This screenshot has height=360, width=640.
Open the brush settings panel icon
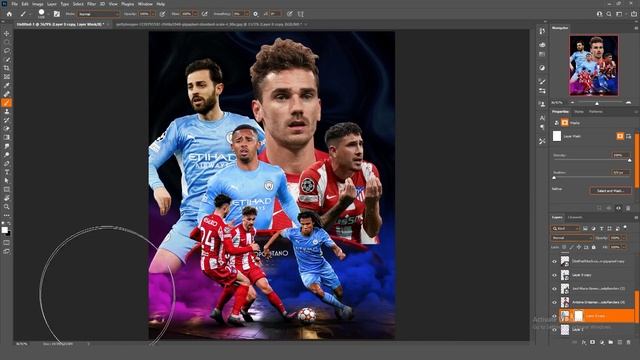(57, 14)
